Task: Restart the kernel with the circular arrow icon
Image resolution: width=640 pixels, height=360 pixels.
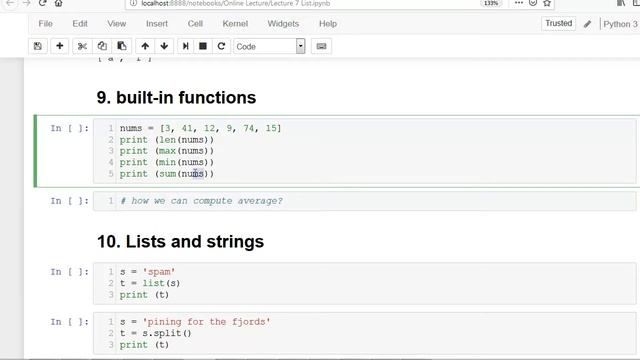Action: tap(221, 46)
